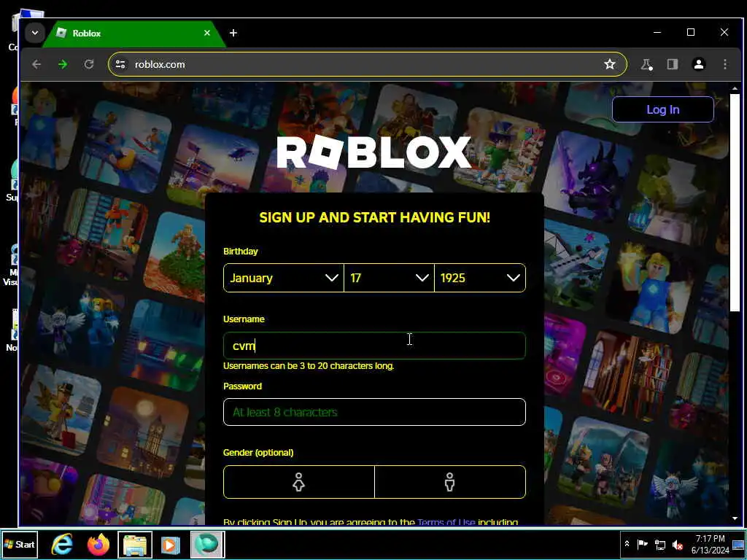
Task: Click the active green browser taskbar icon
Action: click(207, 544)
